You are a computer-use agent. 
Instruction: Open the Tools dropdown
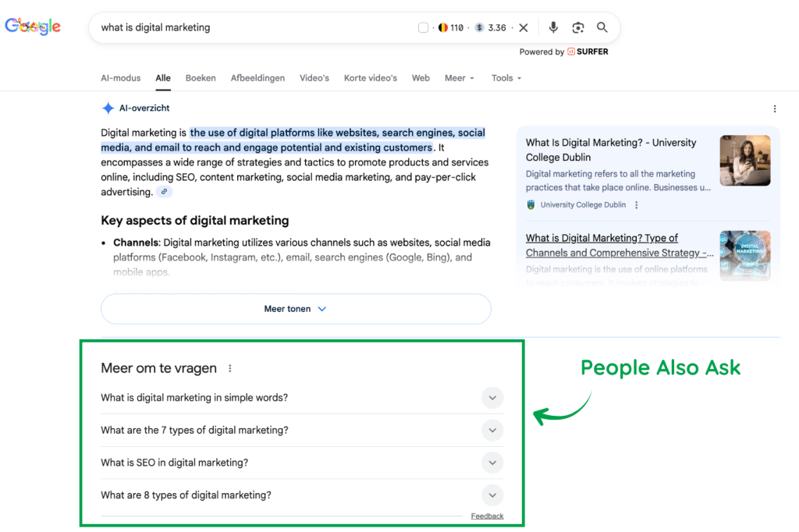point(506,78)
